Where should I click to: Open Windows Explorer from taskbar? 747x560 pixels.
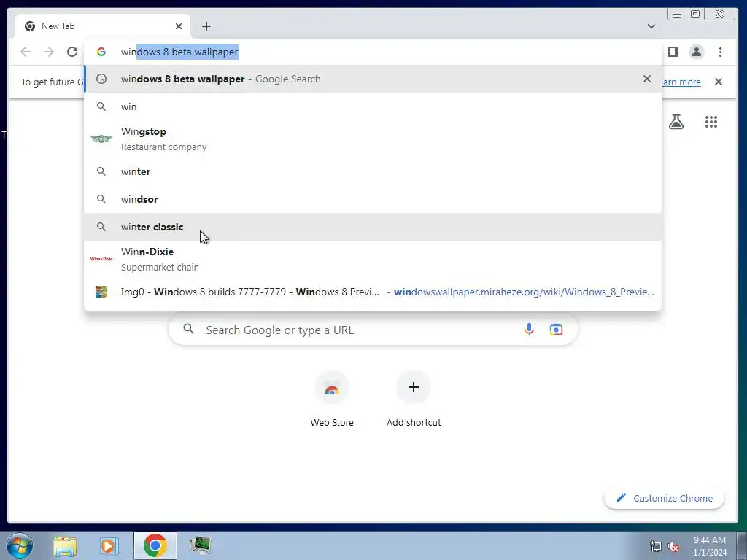pos(65,545)
